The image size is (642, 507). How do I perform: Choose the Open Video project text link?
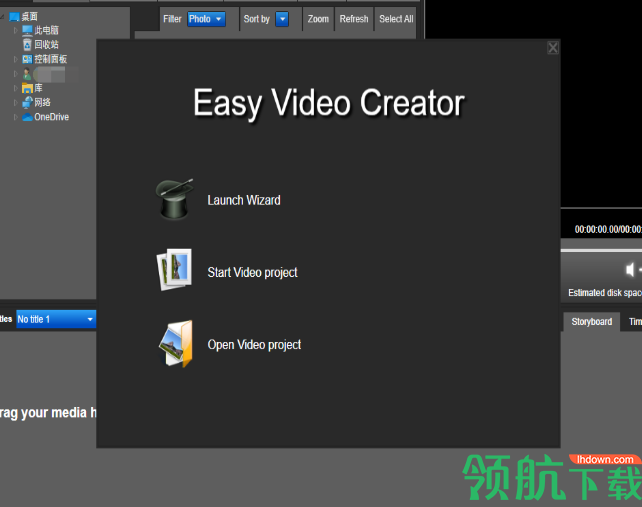point(254,345)
